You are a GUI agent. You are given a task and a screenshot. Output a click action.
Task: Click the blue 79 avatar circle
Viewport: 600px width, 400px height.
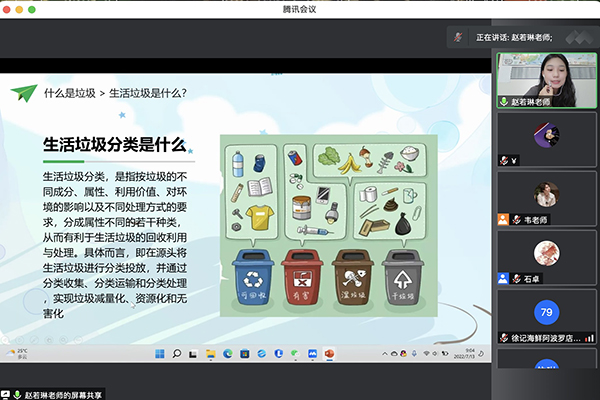point(546,312)
